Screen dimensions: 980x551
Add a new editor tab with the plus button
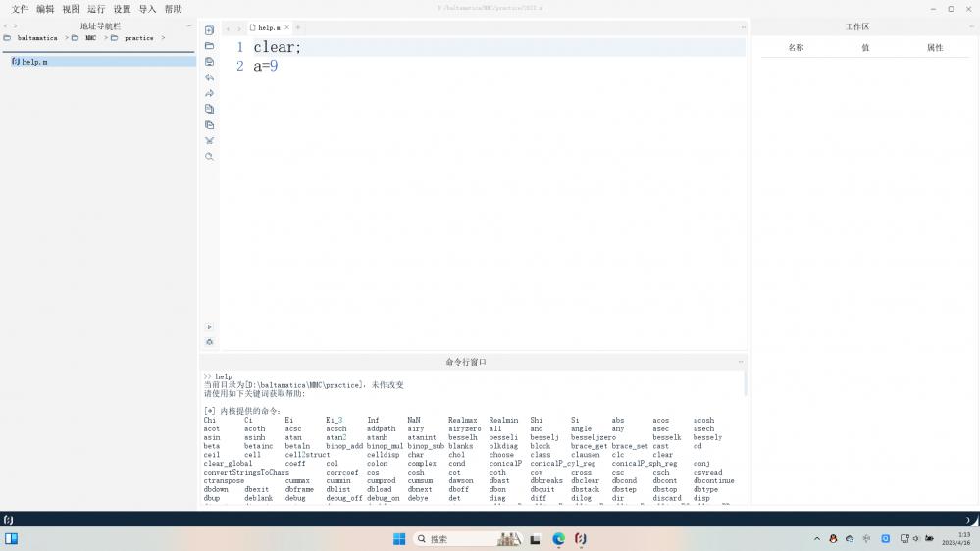tap(298, 28)
